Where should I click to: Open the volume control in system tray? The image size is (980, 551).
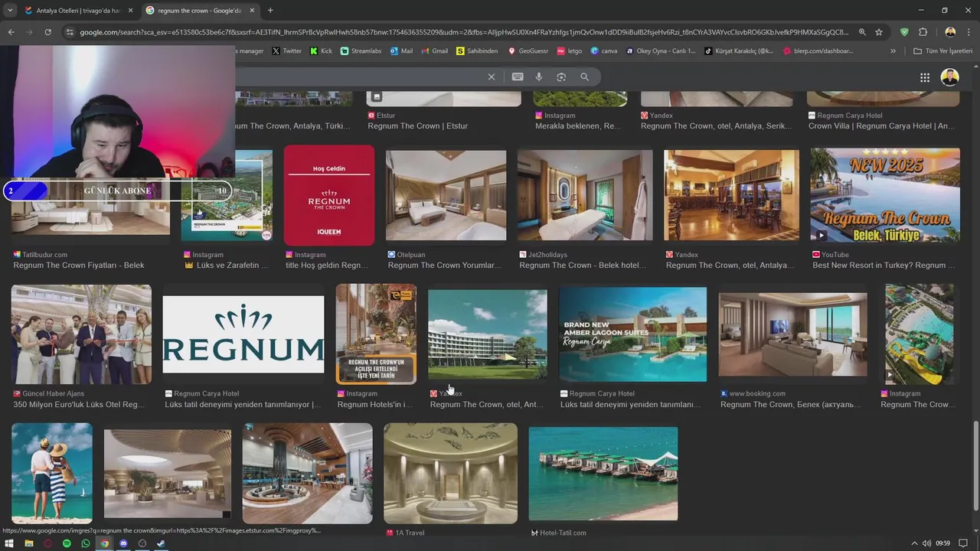(926, 543)
